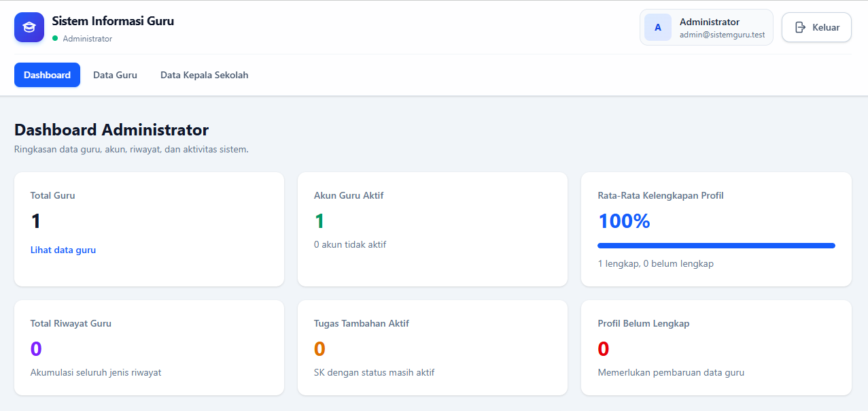Viewport: 868px width, 411px height.
Task: Click the Sistem Informasi Guru title
Action: point(113,21)
